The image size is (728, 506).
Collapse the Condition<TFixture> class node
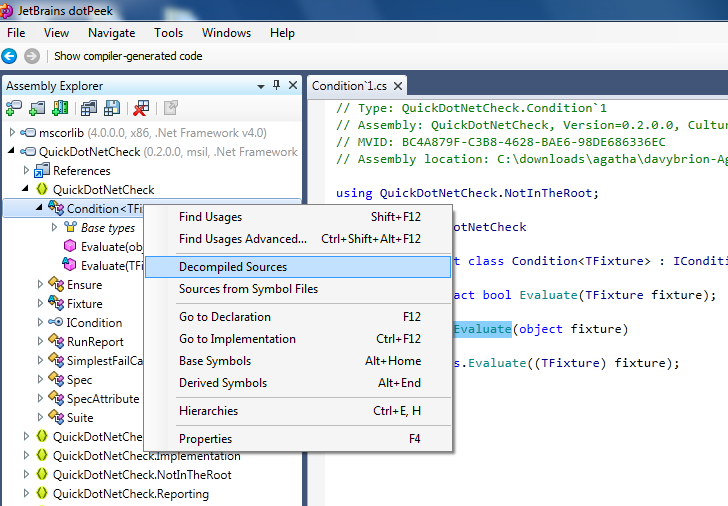pos(39,208)
